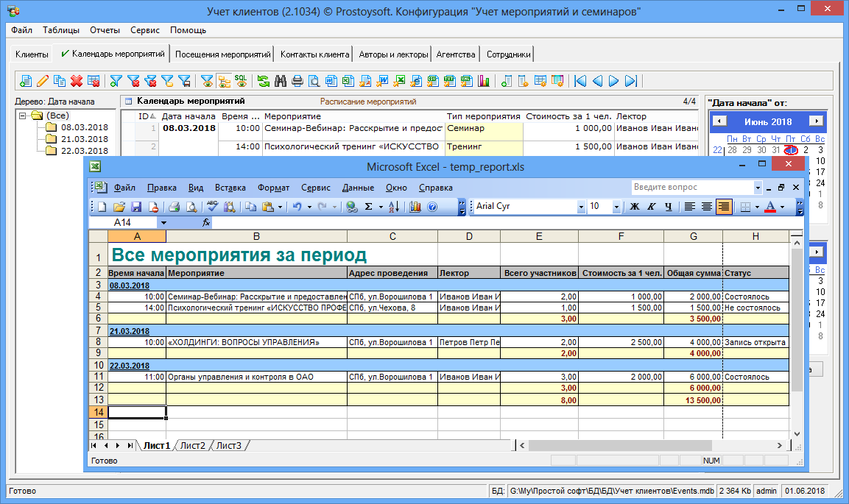
Task: Open Arial Cyr font name dropdown
Action: point(581,207)
